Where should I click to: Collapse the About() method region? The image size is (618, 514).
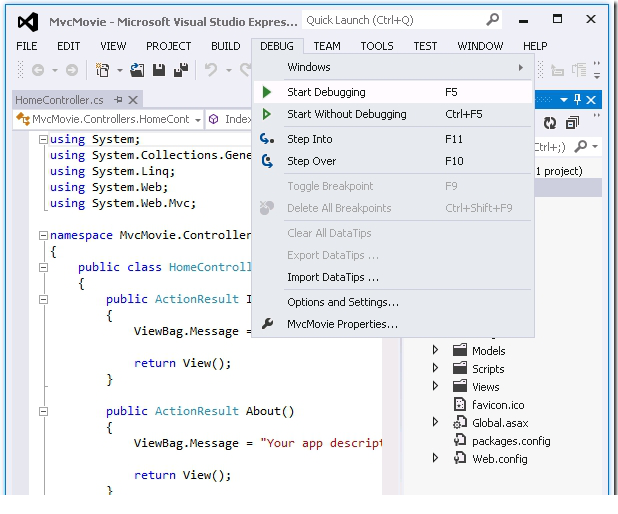(x=43, y=412)
